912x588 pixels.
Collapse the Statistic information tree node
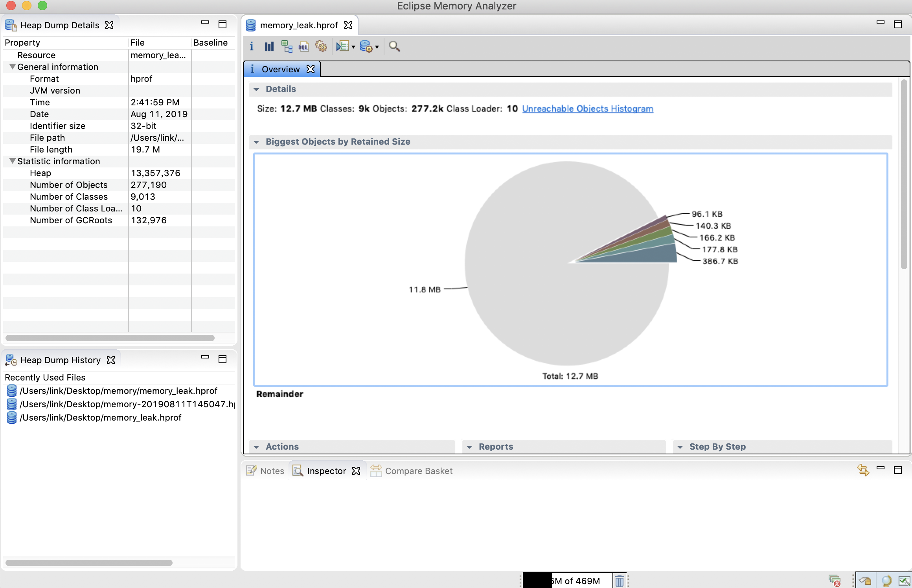point(13,161)
